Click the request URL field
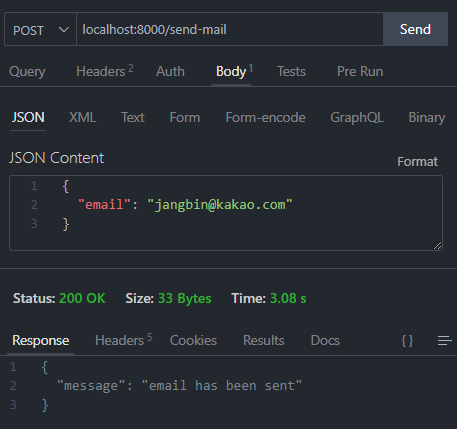The image size is (457, 429). pyautogui.click(x=230, y=30)
